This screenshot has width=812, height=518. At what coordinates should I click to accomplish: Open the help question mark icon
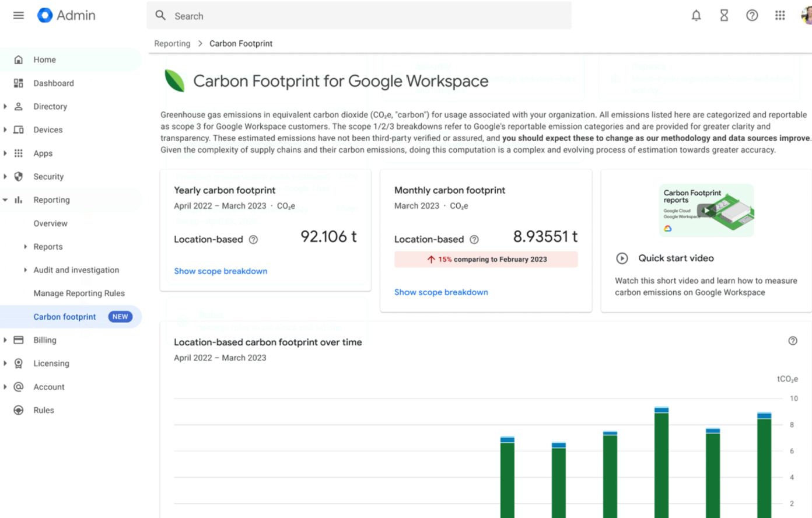pos(752,16)
